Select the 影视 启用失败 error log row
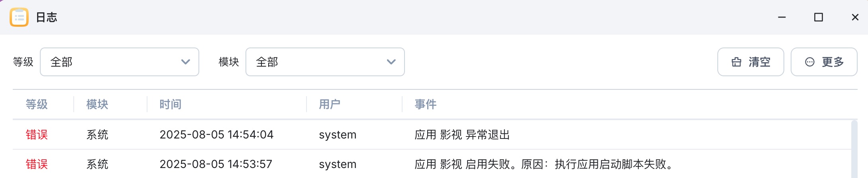 432,164
